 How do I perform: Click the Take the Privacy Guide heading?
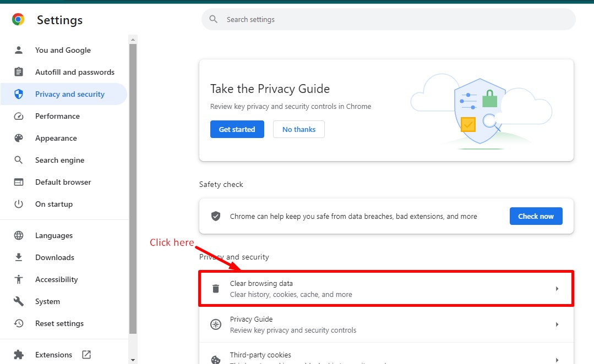coord(270,89)
